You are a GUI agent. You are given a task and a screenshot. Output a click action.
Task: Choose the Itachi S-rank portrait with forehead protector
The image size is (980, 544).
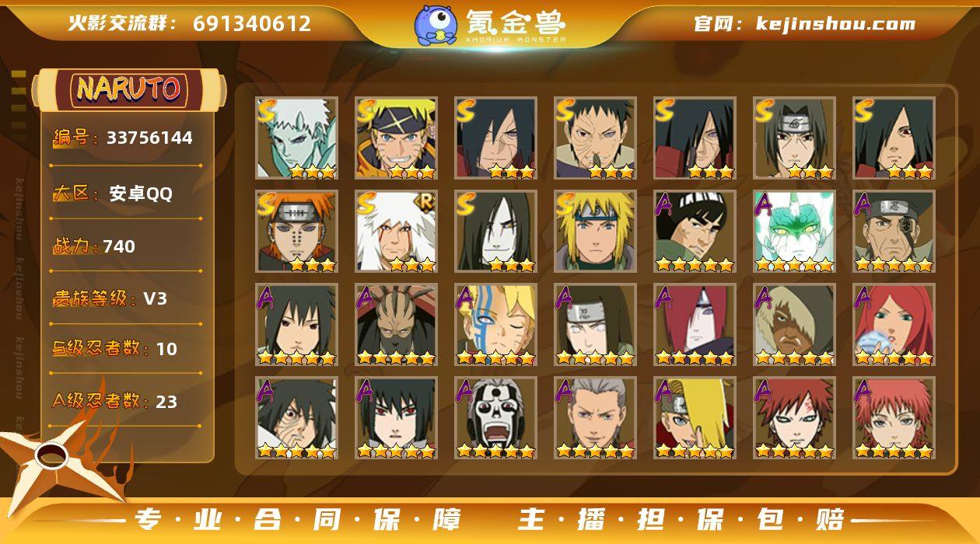pos(794,138)
